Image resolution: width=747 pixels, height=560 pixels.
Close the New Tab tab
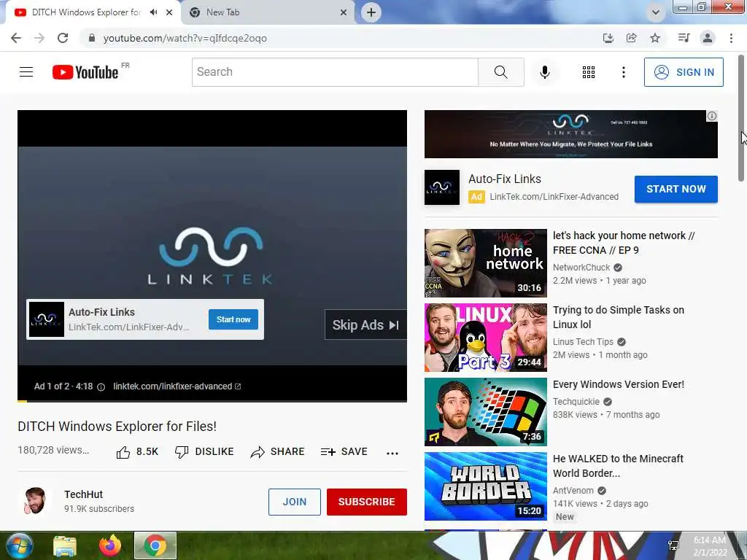click(x=344, y=12)
